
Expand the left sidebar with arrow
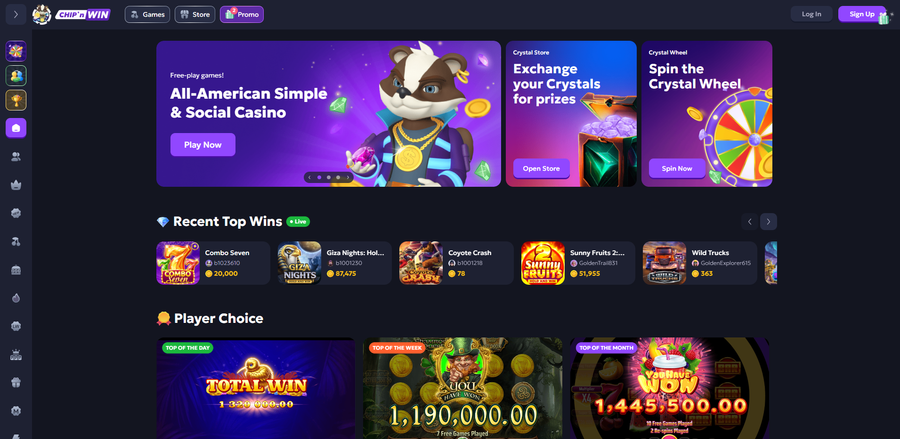coord(15,14)
